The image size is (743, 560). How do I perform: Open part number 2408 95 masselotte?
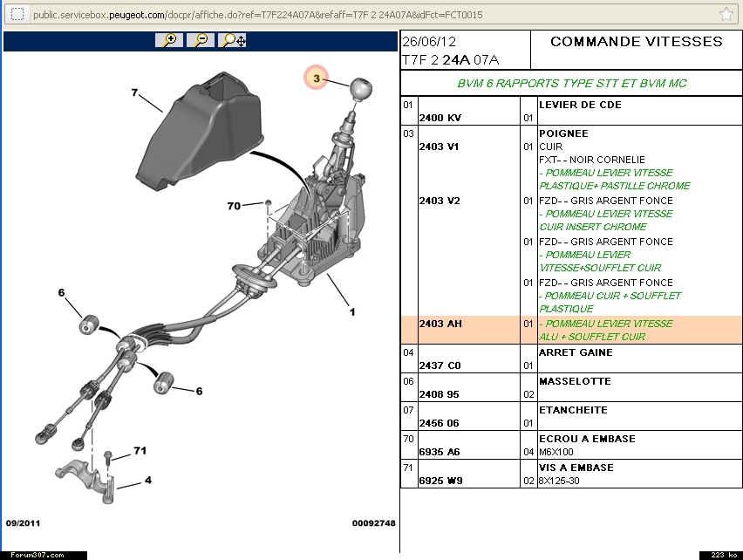pyautogui.click(x=439, y=394)
